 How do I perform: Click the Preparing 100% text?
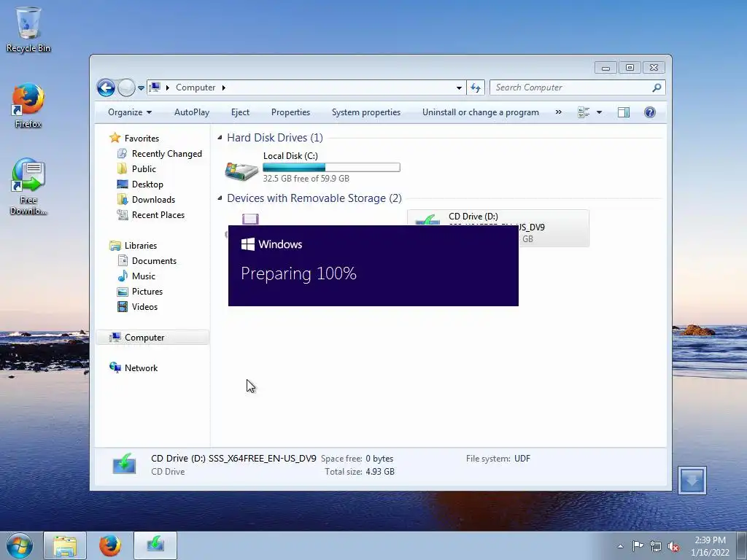[x=298, y=274]
